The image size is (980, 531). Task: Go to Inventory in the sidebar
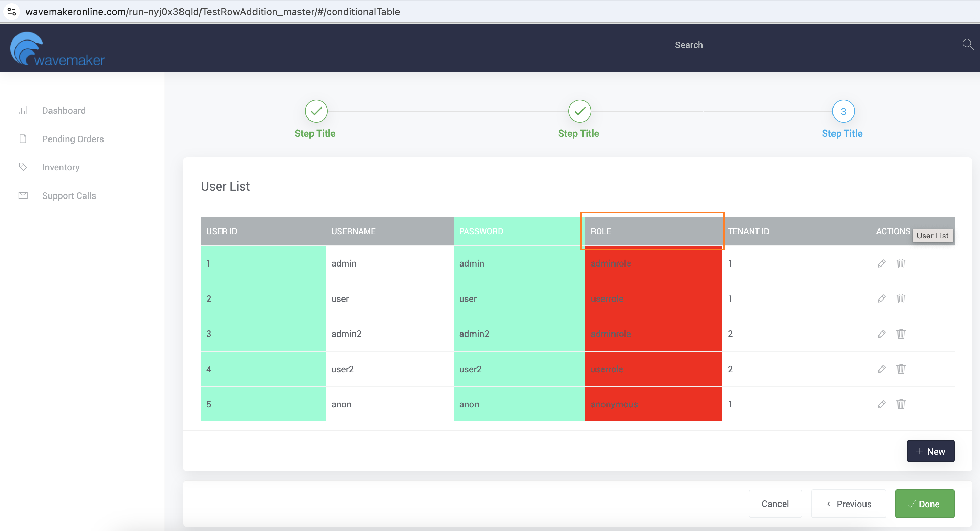(61, 167)
